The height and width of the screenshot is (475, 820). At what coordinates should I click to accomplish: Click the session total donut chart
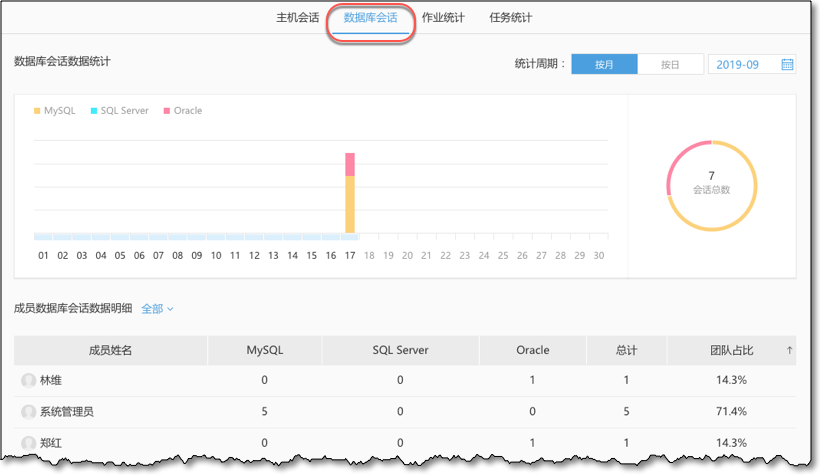point(711,185)
